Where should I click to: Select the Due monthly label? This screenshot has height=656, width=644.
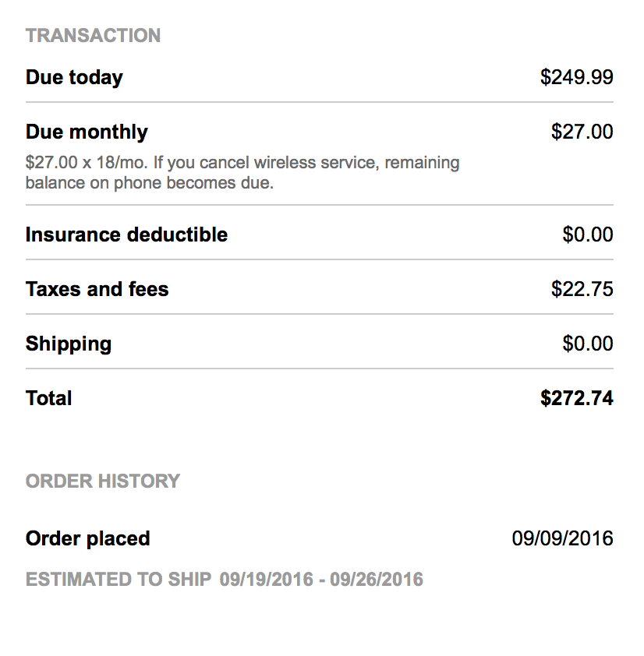tap(87, 132)
